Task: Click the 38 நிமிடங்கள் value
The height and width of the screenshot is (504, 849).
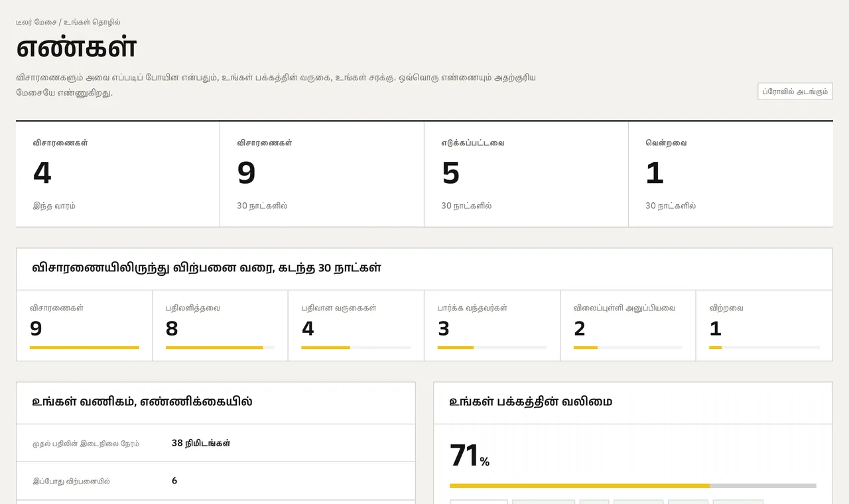Action: pos(201,443)
